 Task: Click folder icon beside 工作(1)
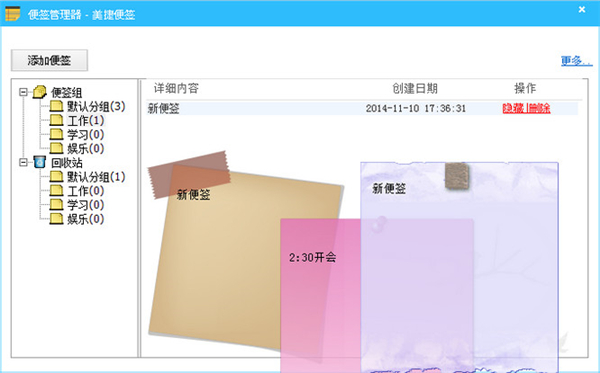pyautogui.click(x=56, y=120)
